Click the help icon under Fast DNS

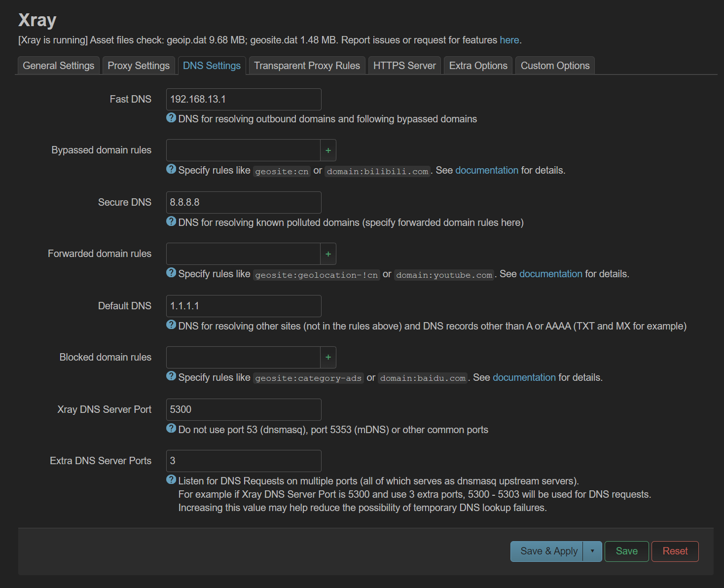click(171, 117)
